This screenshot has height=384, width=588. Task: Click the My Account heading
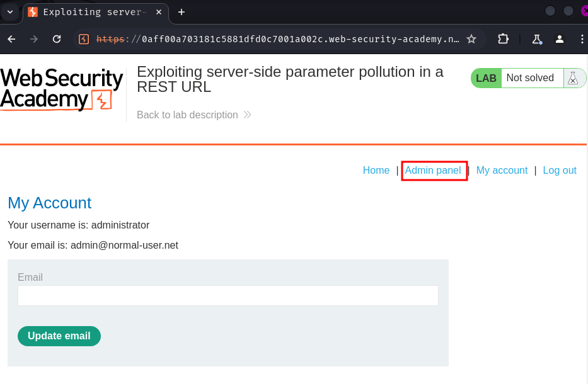point(50,203)
